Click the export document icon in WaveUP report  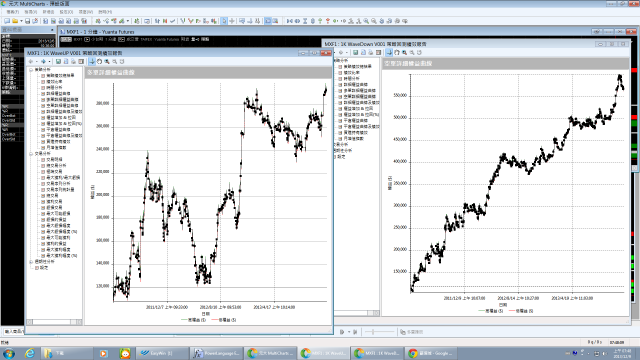(x=66, y=62)
